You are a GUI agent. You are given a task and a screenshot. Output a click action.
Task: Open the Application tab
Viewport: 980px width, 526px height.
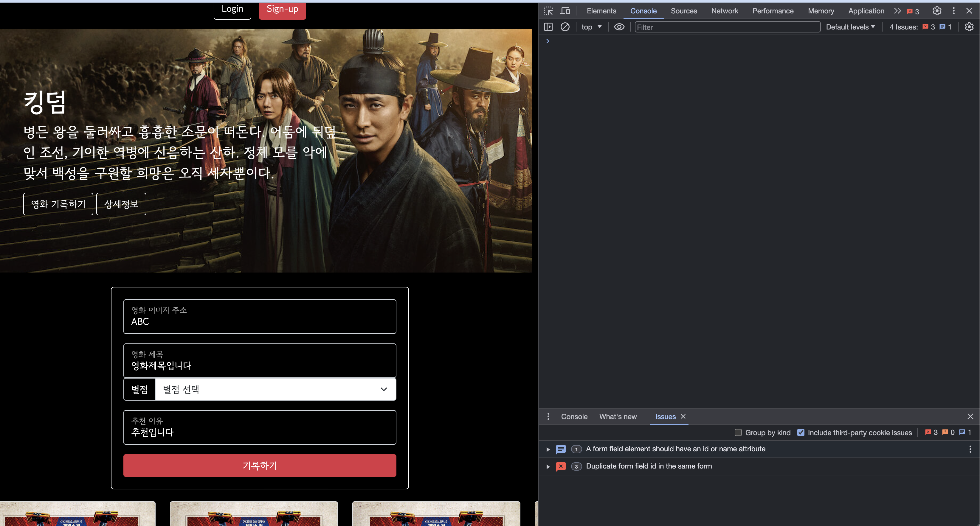click(866, 11)
